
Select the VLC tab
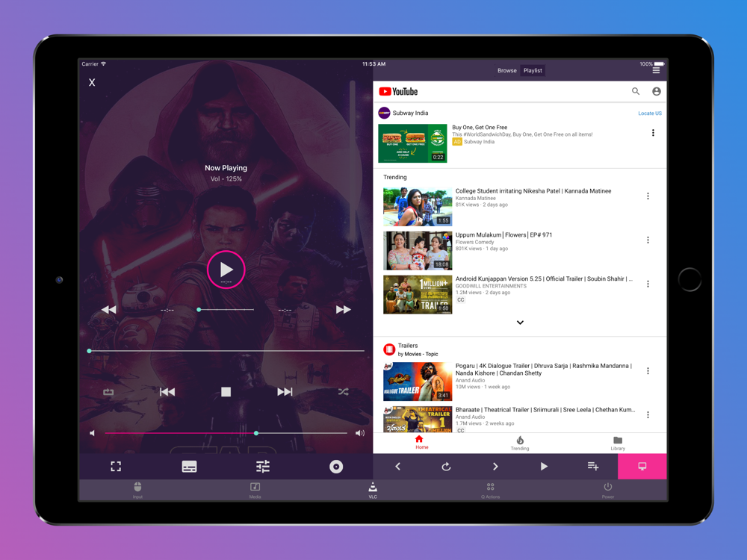pos(373,490)
